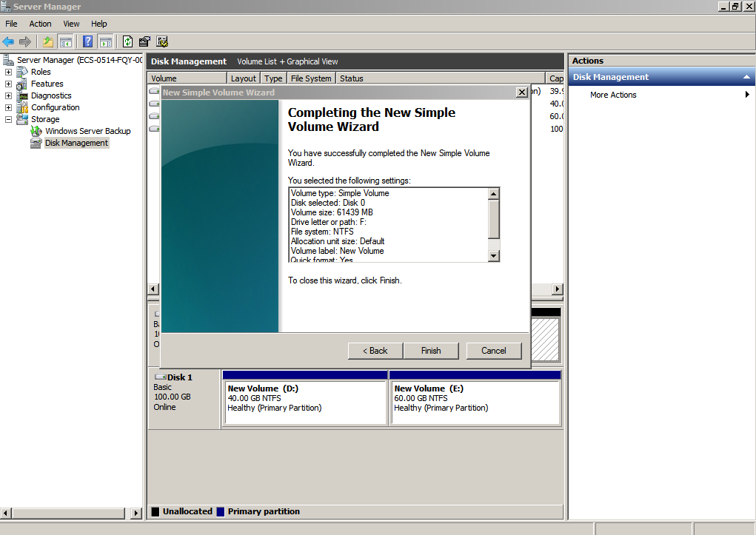
Task: Select the Diagnostics node icon
Action: (22, 95)
